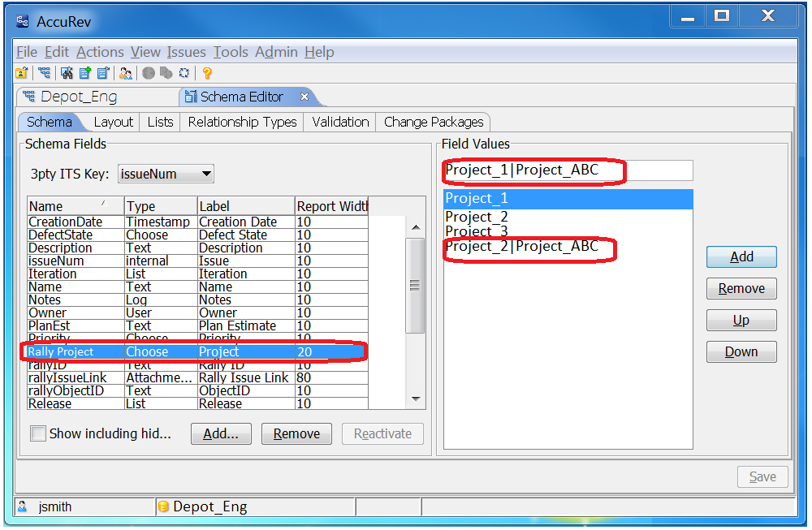Click the Add button in Field Values

click(x=741, y=256)
